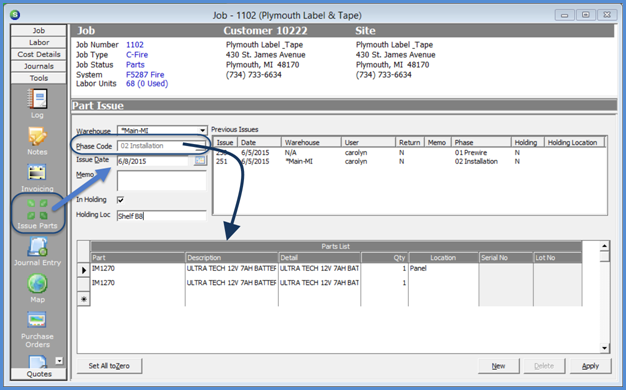Viewport: 626px width, 390px height.
Task: Switch to the Cost Details tab
Action: (x=39, y=54)
